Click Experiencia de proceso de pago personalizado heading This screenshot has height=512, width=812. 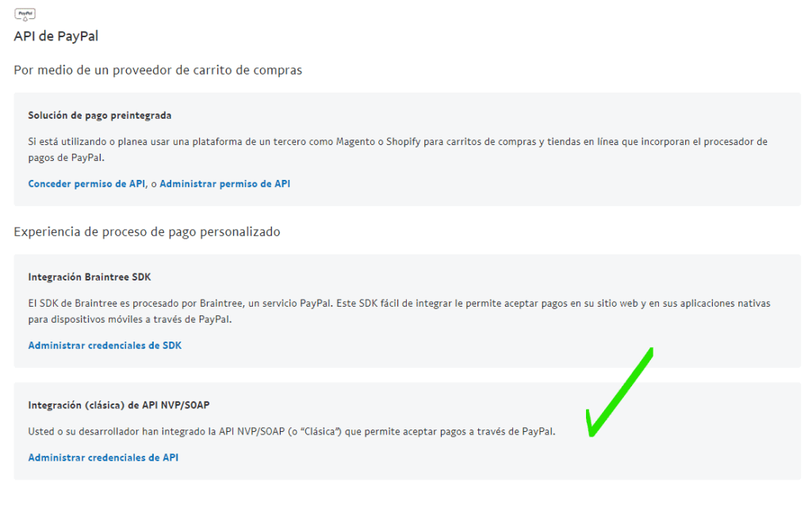click(147, 231)
